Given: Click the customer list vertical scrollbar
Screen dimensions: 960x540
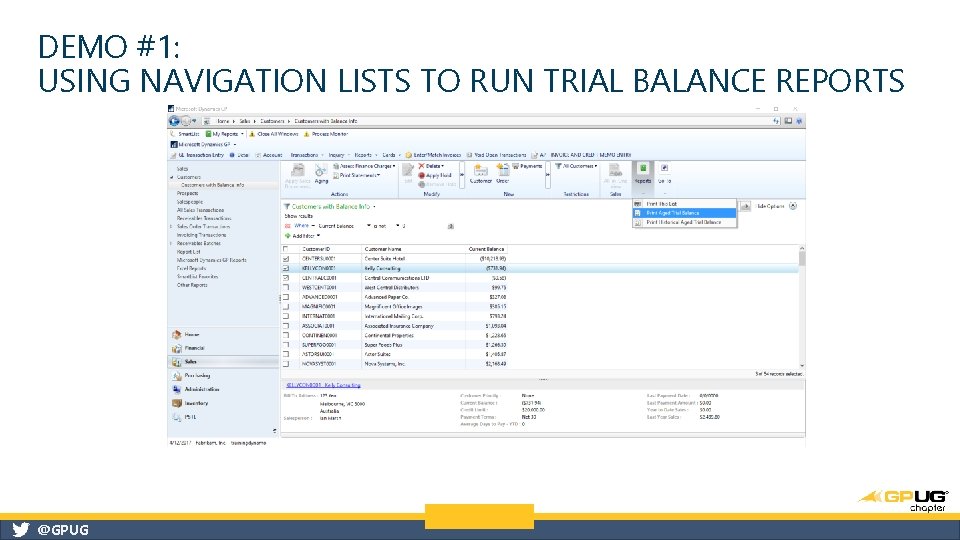Looking at the screenshot, I should [x=802, y=306].
